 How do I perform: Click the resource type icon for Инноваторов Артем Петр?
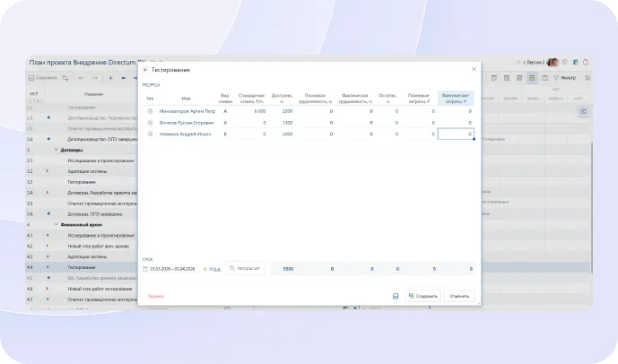(x=150, y=111)
